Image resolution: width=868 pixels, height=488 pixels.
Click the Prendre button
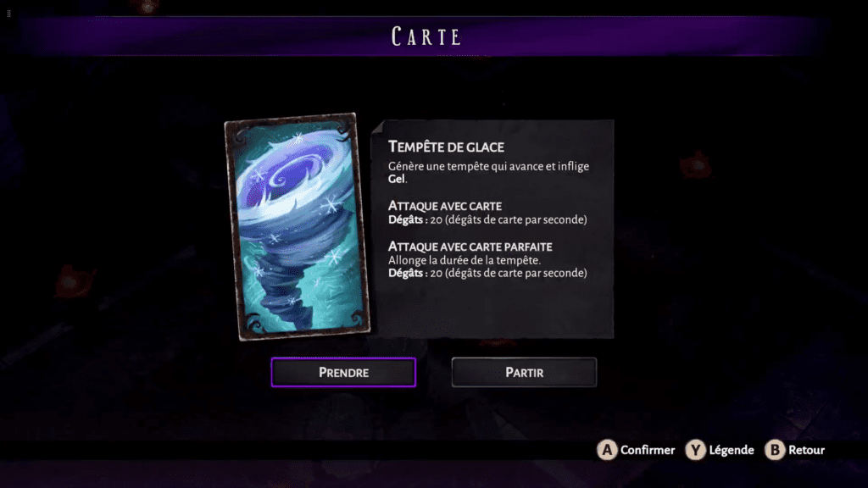(343, 373)
